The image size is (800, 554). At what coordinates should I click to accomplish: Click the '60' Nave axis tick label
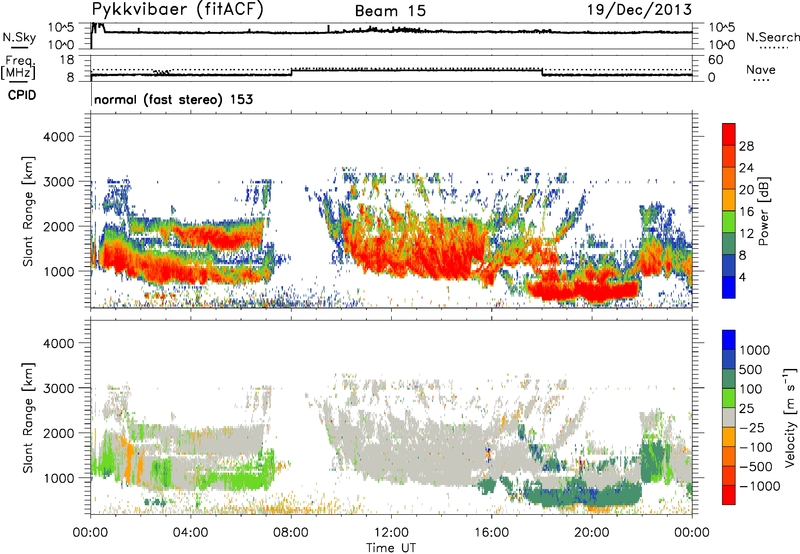pos(716,60)
